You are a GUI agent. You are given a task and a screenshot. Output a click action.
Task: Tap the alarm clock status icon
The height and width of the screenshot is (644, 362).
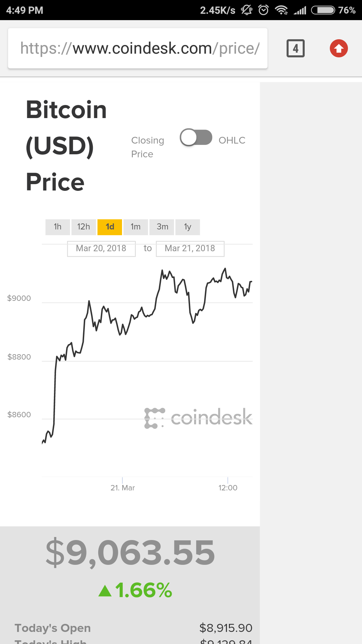[x=263, y=10]
